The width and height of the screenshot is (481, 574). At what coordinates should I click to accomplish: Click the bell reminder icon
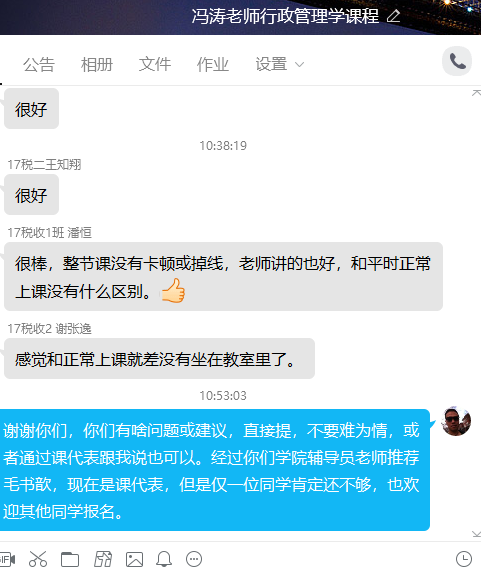[164, 559]
